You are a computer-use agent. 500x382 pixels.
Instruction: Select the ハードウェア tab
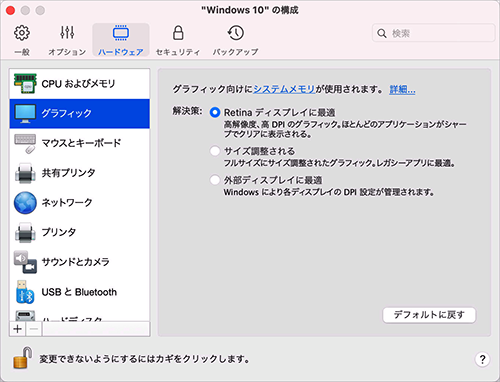click(x=121, y=40)
